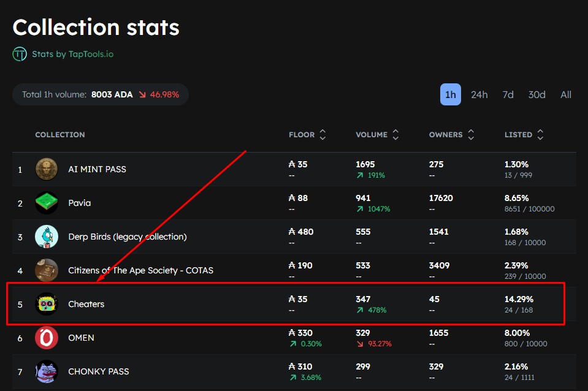
Task: Click the Total 1h volume 8003 ADA value
Action: pyautogui.click(x=112, y=94)
